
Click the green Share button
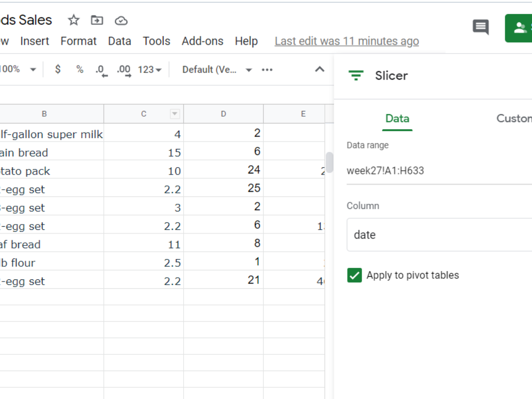519,28
